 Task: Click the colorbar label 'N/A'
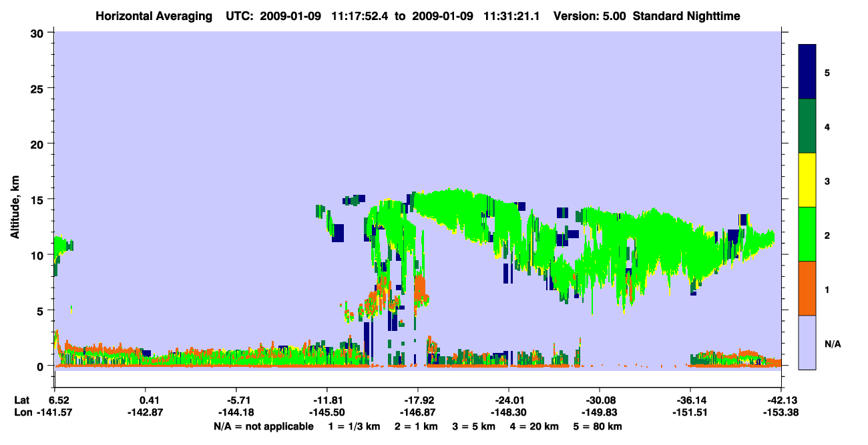[833, 344]
